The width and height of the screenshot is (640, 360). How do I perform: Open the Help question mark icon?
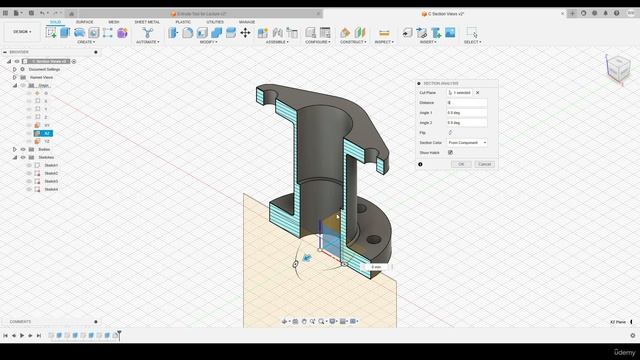(616, 13)
